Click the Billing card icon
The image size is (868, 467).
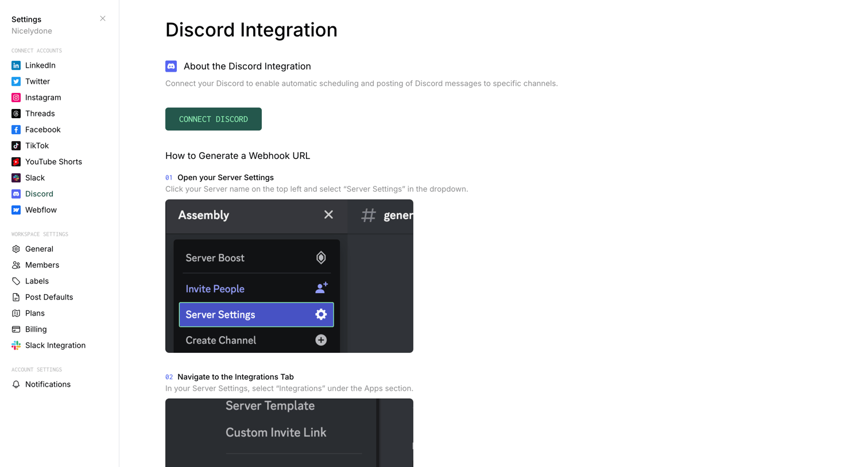pyautogui.click(x=16, y=329)
